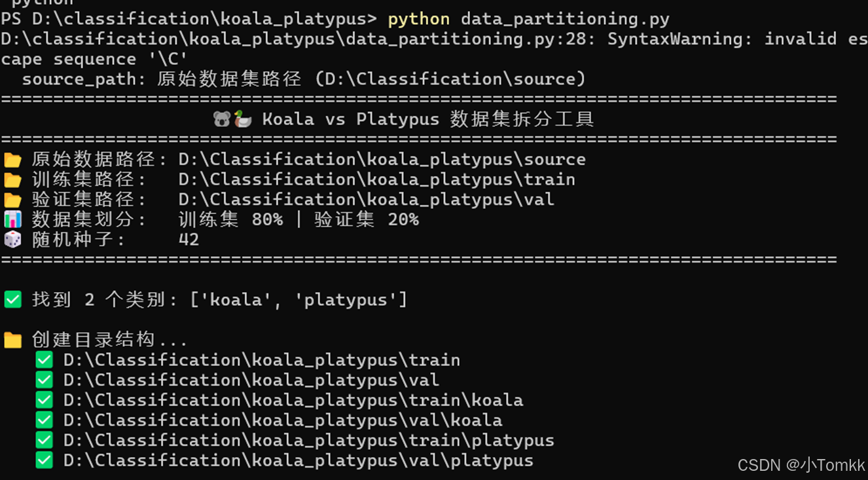Click green check beside the train\platypus path

point(44,440)
